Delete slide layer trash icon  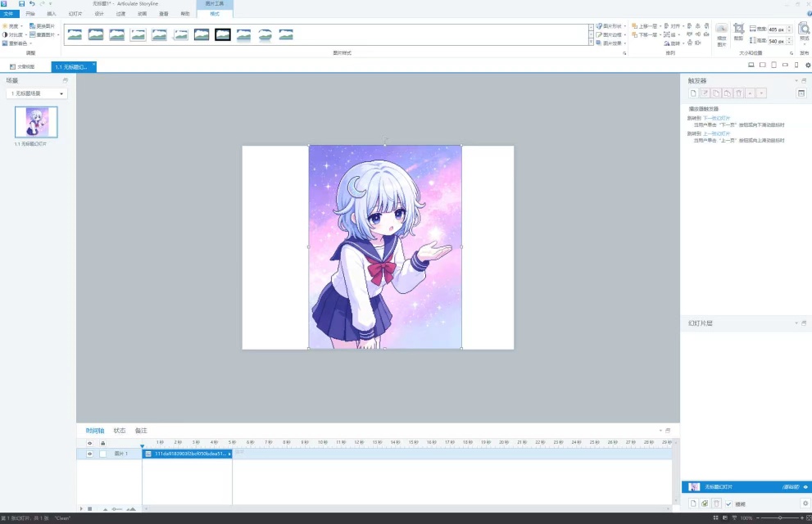717,504
